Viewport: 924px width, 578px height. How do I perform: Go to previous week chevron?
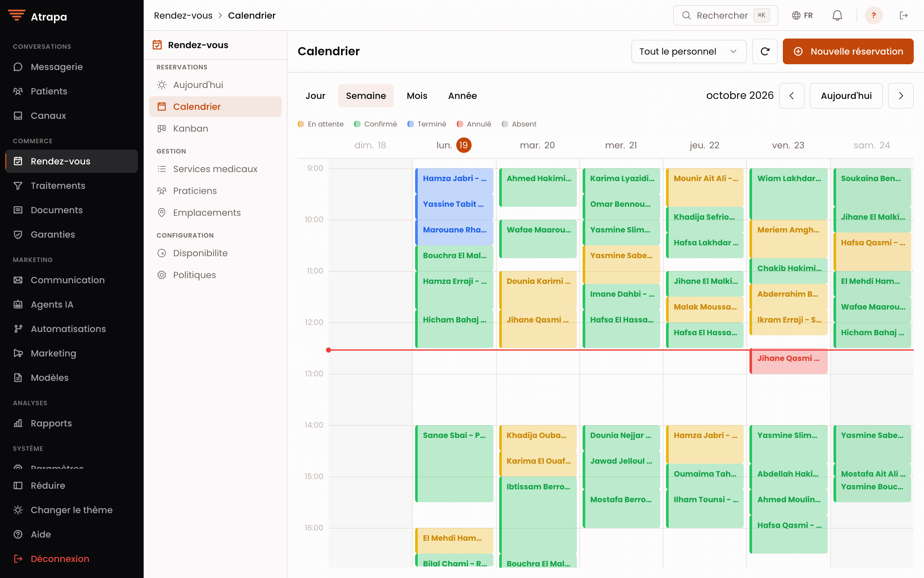click(x=791, y=96)
